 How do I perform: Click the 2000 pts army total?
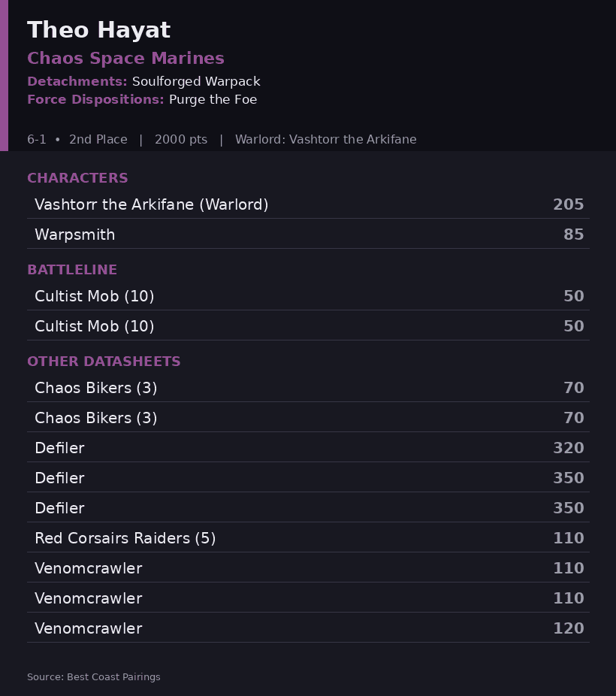point(181,139)
